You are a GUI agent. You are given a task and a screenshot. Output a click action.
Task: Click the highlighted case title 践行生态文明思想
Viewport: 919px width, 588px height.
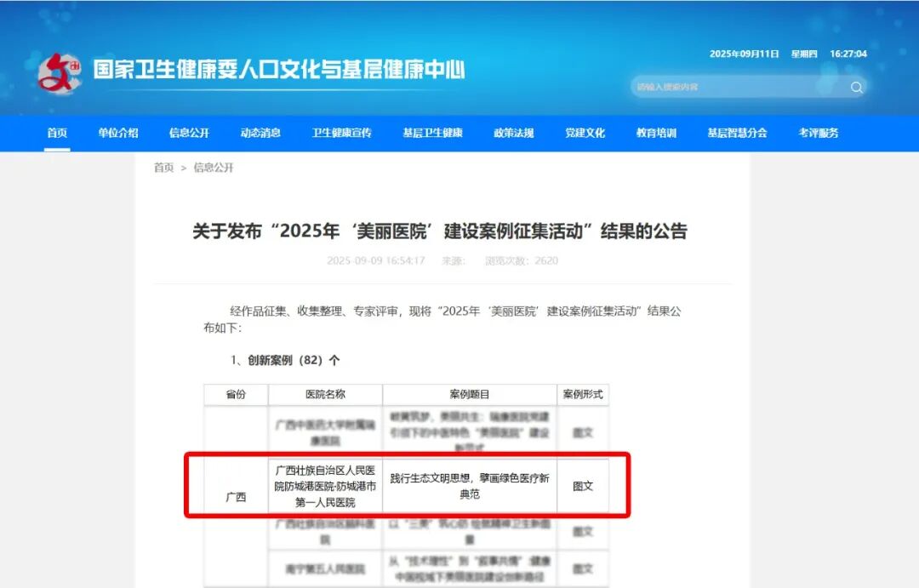coord(469,486)
